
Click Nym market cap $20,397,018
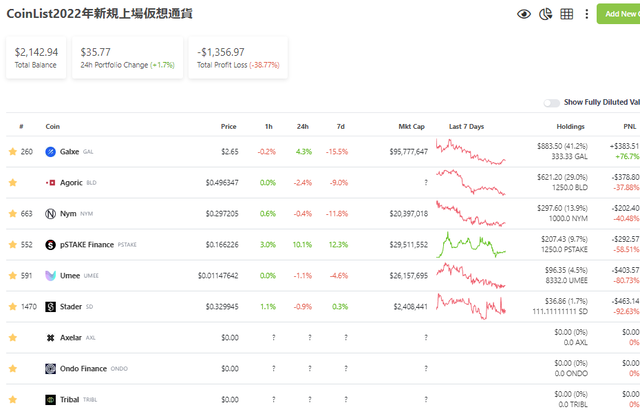pos(409,214)
